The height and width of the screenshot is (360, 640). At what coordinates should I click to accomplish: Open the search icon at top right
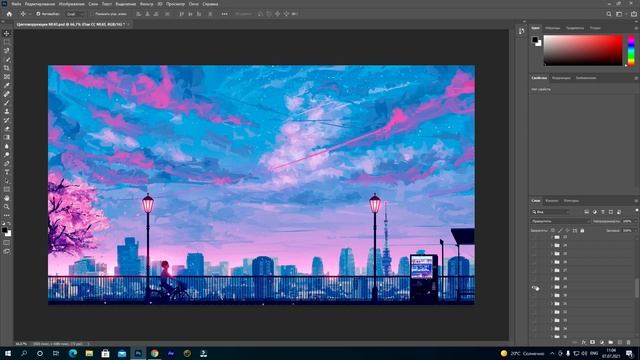(x=609, y=14)
